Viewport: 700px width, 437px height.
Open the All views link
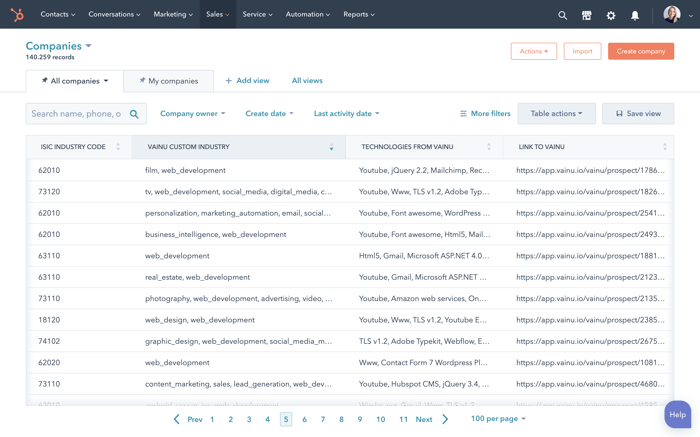coord(307,81)
